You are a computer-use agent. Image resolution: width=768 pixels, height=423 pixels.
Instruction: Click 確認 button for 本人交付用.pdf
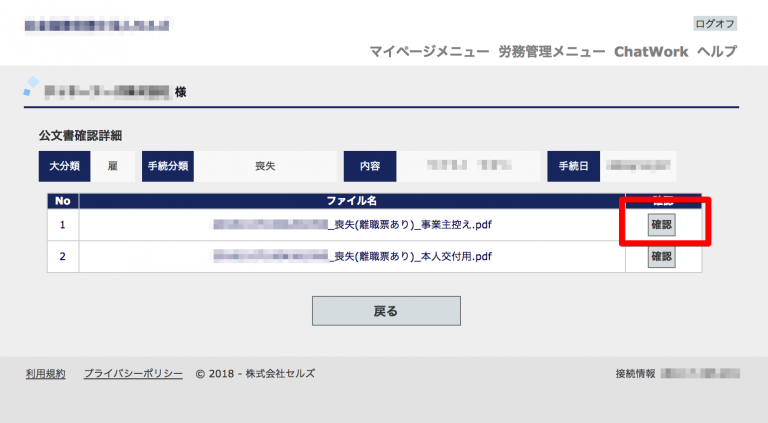(661, 257)
